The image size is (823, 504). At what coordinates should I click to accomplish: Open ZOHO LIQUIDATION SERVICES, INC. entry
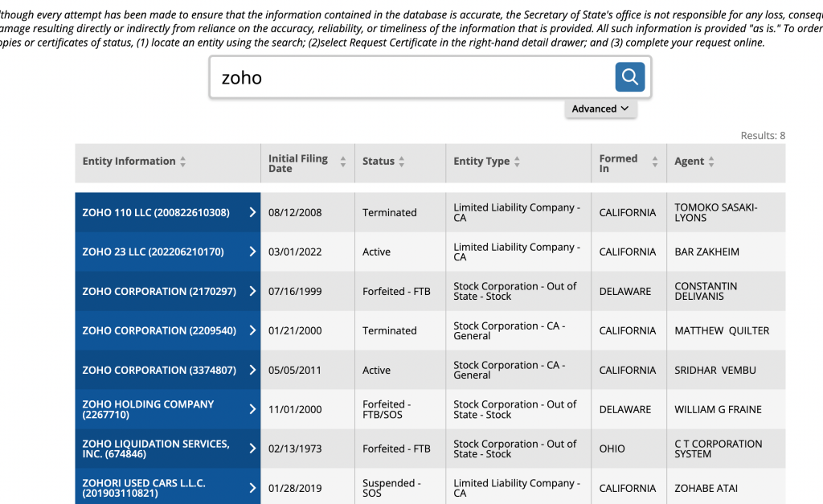[156, 449]
